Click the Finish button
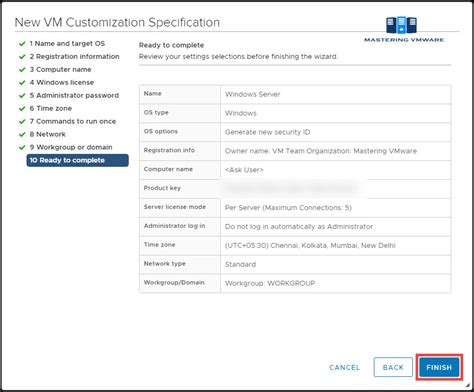This screenshot has height=392, width=474. click(x=439, y=367)
